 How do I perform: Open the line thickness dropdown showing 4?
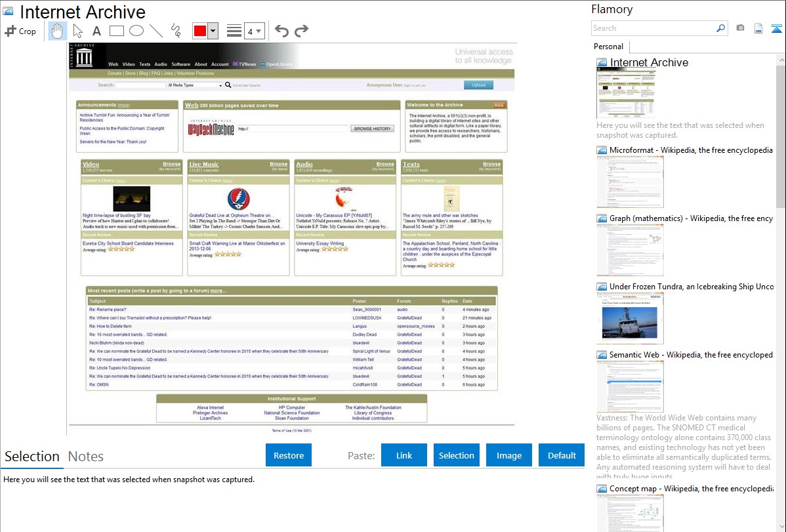(254, 31)
